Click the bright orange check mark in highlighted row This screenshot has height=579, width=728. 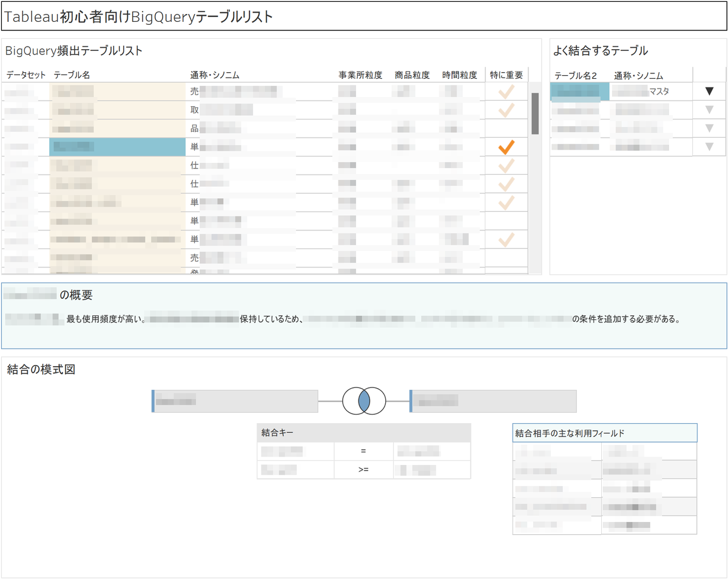pos(506,147)
